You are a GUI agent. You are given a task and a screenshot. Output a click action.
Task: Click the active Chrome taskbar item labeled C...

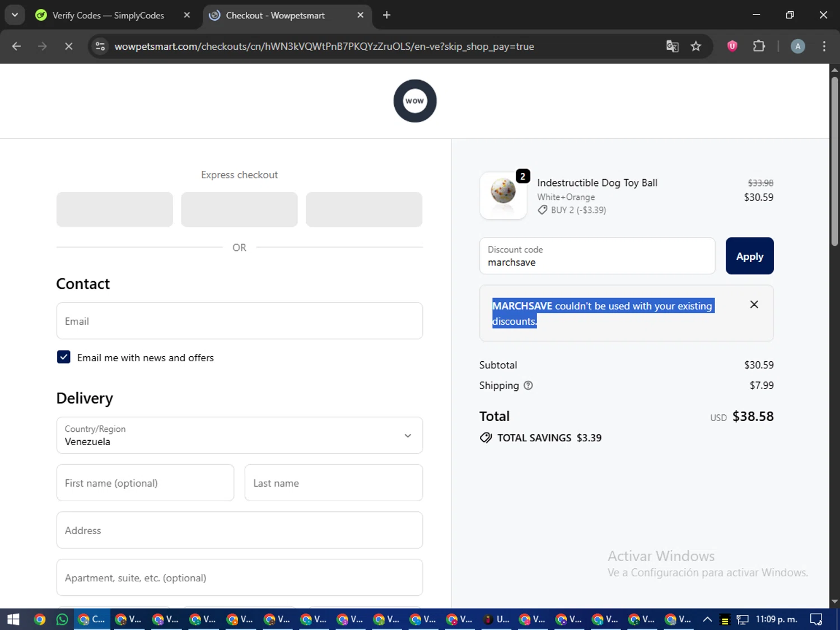(92, 619)
